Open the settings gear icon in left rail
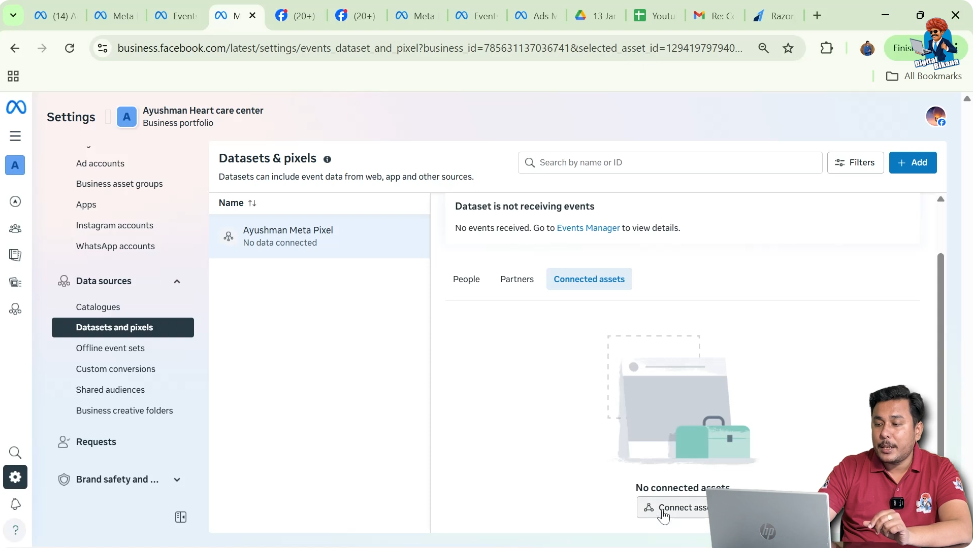This screenshot has width=975, height=549. point(15,477)
